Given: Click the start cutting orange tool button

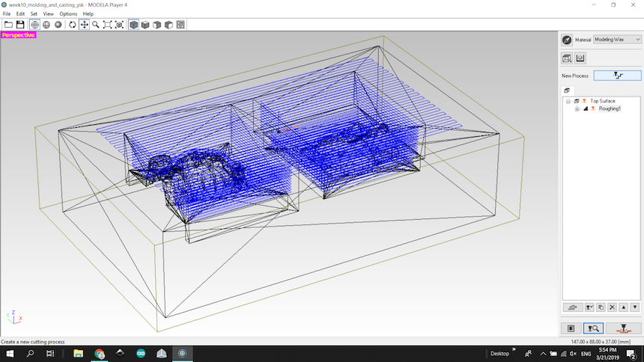Looking at the screenshot, I should 624,328.
